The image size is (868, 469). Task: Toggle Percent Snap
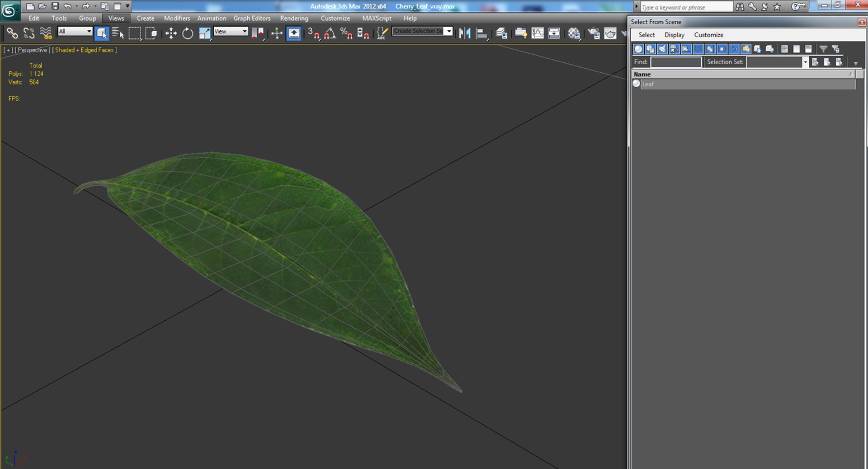347,33
